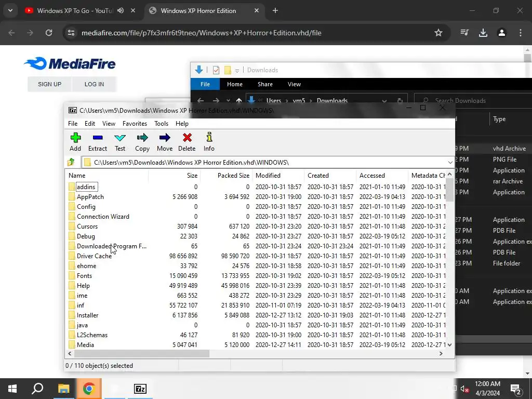Viewport: 532px width, 399px height.
Task: Open the Edit menu in 7-Zip
Action: click(x=89, y=124)
